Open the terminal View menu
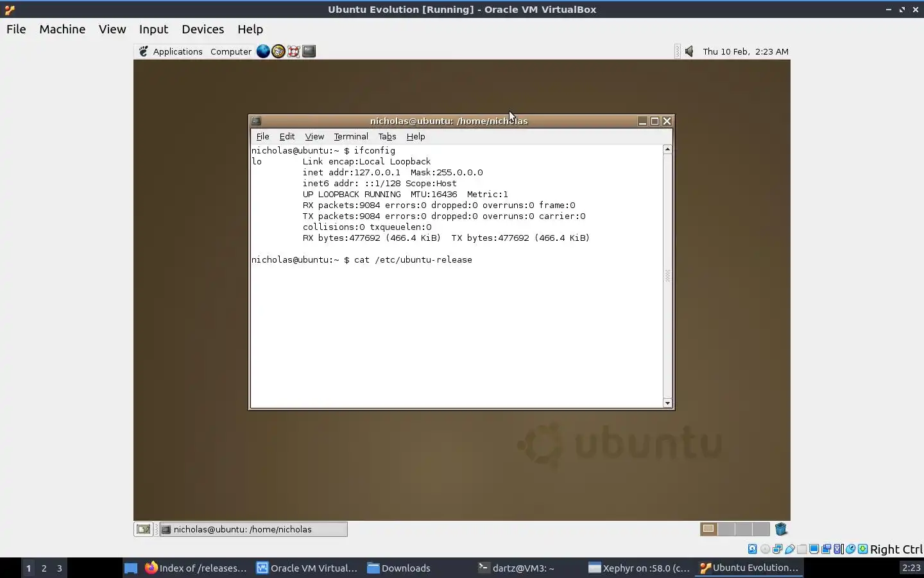 tap(314, 136)
